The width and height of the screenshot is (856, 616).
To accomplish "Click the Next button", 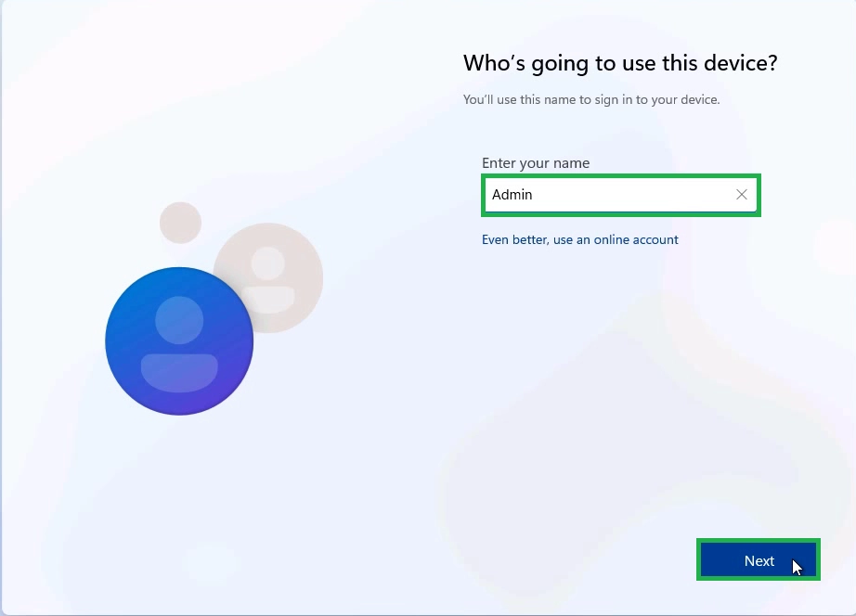I will tap(758, 560).
